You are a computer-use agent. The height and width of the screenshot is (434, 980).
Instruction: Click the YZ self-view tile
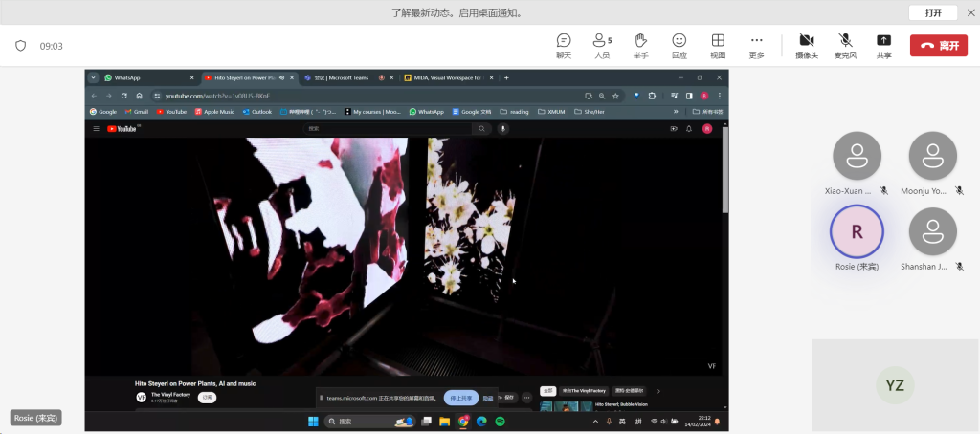(895, 386)
